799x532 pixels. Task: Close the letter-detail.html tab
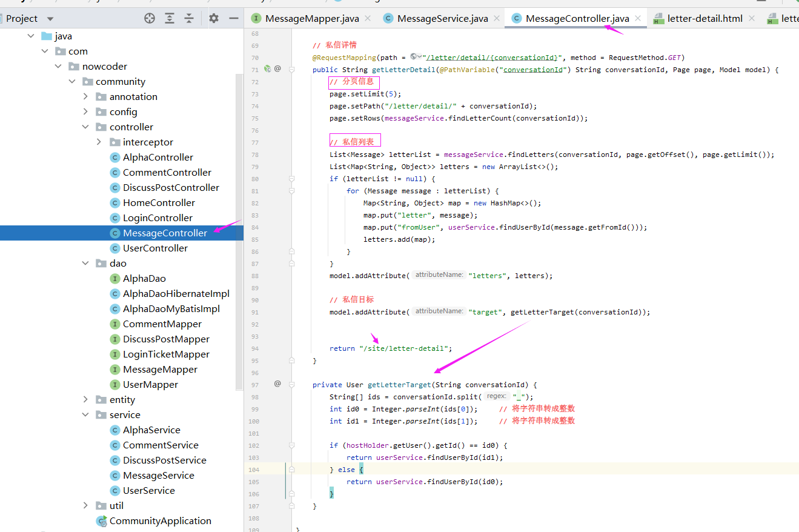(x=752, y=19)
